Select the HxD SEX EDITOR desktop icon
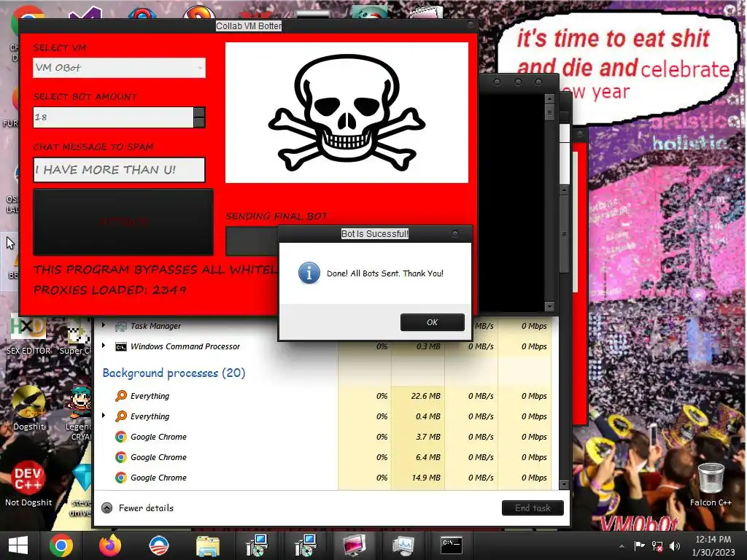Image resolution: width=747 pixels, height=560 pixels. [28, 335]
